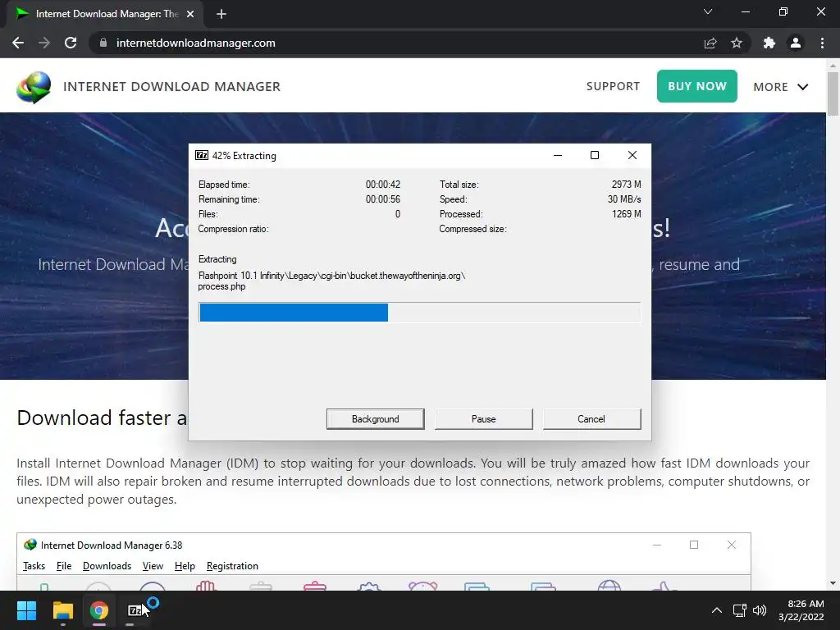Close the 7-Zip Extracting dialog
This screenshot has height=630, width=840.
(x=632, y=155)
